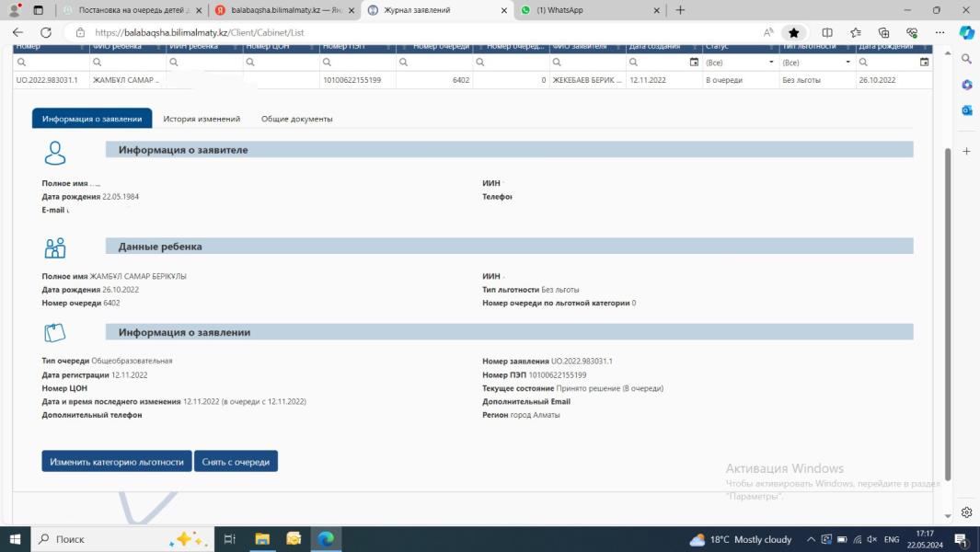Switch to Постановка на очередь детей browser tab
The width and height of the screenshot is (980, 552).
pos(133,10)
